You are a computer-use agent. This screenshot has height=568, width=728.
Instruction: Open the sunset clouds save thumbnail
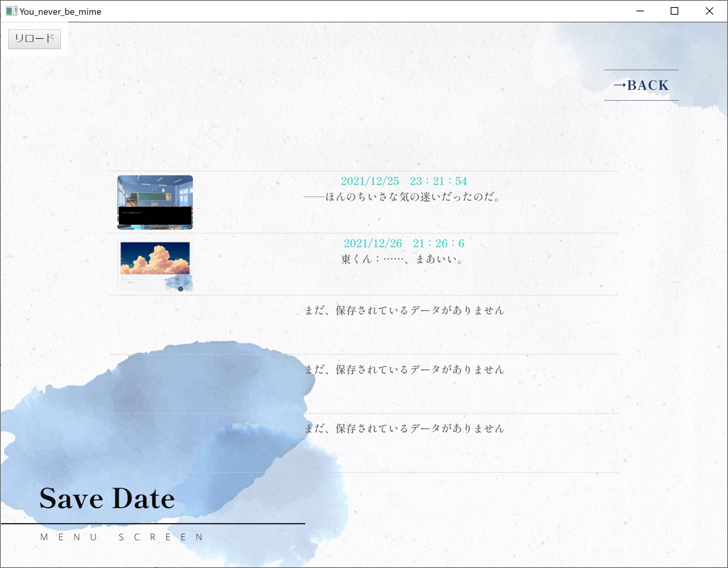point(155,266)
